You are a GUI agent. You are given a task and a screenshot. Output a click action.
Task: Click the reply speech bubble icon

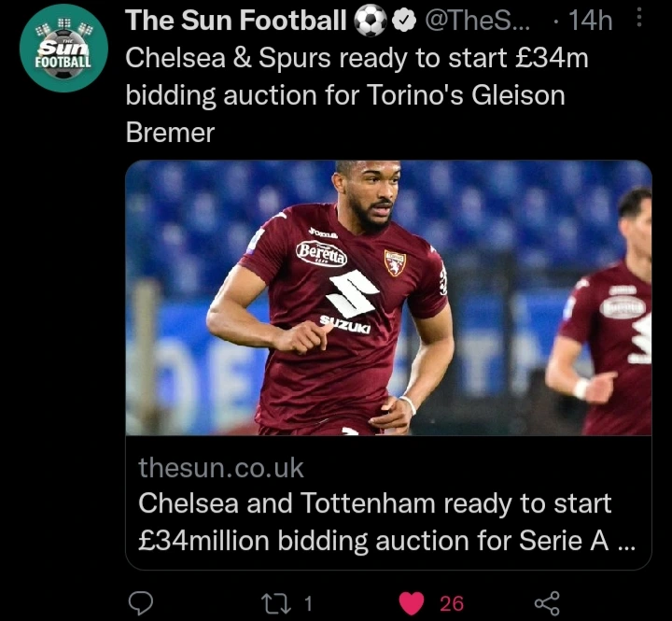point(140,603)
